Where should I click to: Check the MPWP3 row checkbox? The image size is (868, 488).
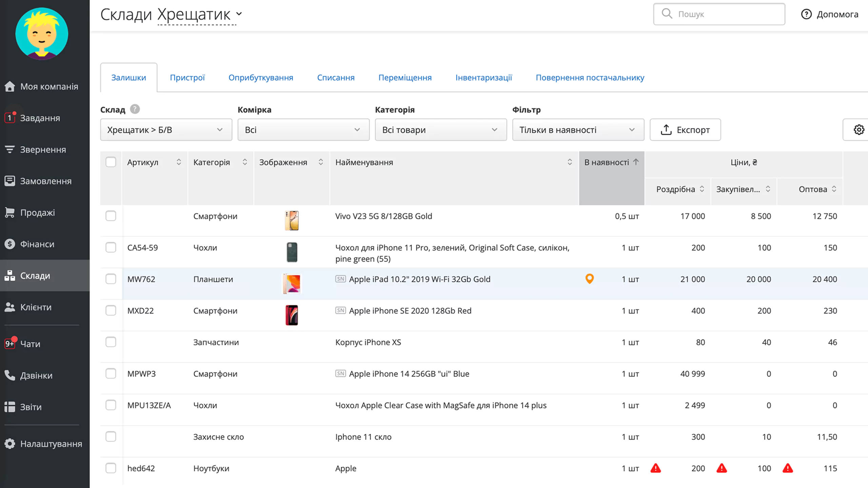pyautogui.click(x=111, y=373)
